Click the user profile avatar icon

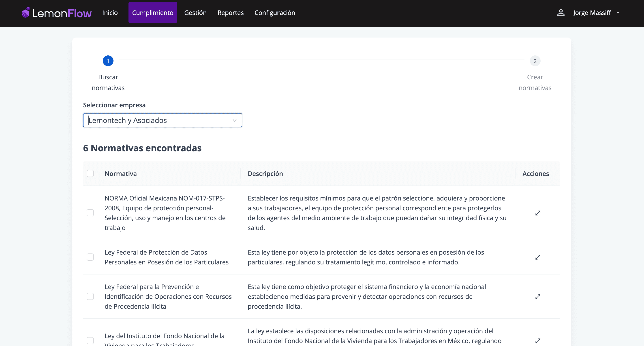(x=561, y=13)
